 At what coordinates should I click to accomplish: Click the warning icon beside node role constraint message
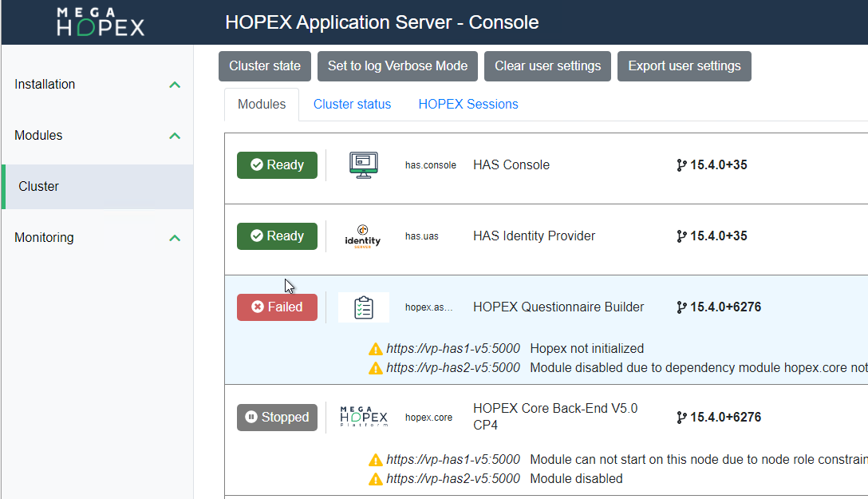click(x=376, y=460)
